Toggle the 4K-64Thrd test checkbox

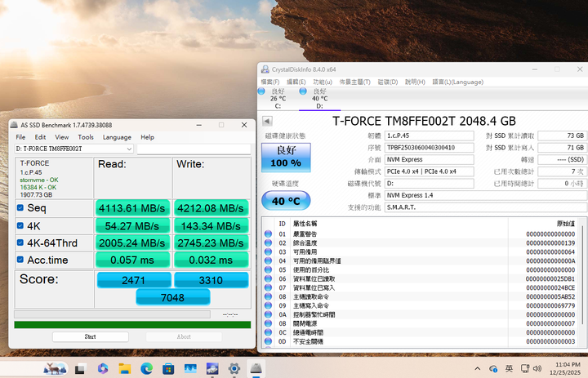[20, 242]
